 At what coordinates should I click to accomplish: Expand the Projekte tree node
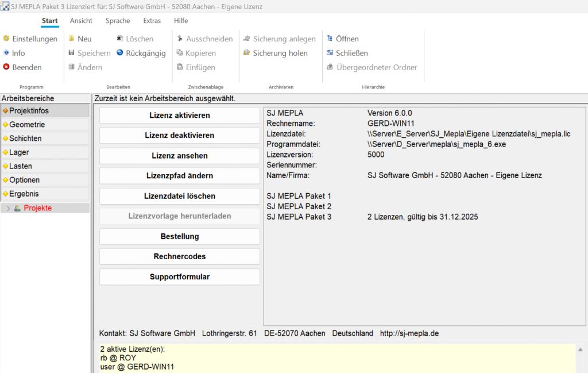coord(8,208)
